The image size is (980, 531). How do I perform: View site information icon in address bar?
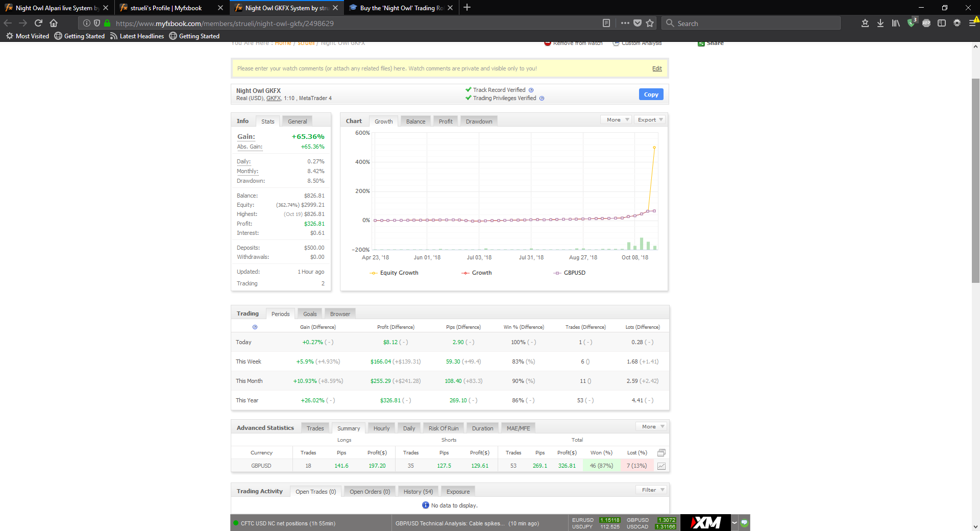point(87,23)
